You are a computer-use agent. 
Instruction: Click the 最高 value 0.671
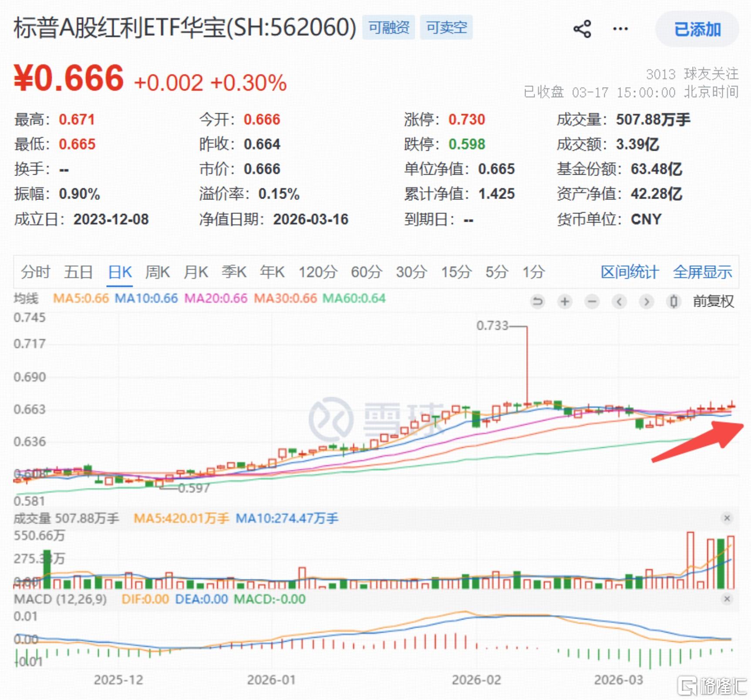(77, 119)
